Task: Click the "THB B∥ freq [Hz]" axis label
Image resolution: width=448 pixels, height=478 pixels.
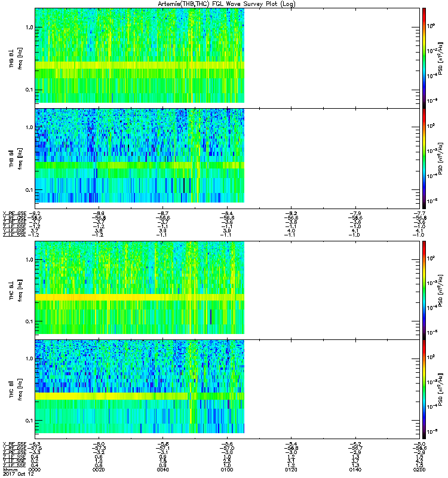Action: 16,159
